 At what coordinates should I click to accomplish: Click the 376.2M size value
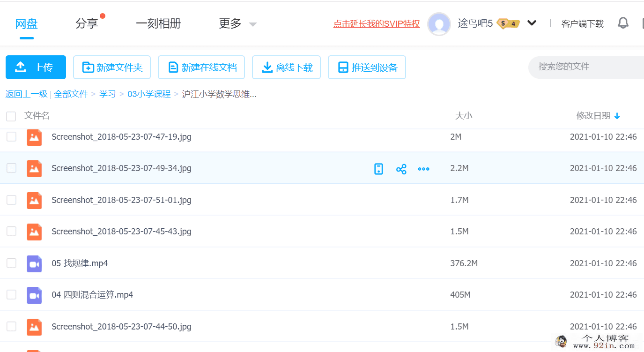click(464, 263)
